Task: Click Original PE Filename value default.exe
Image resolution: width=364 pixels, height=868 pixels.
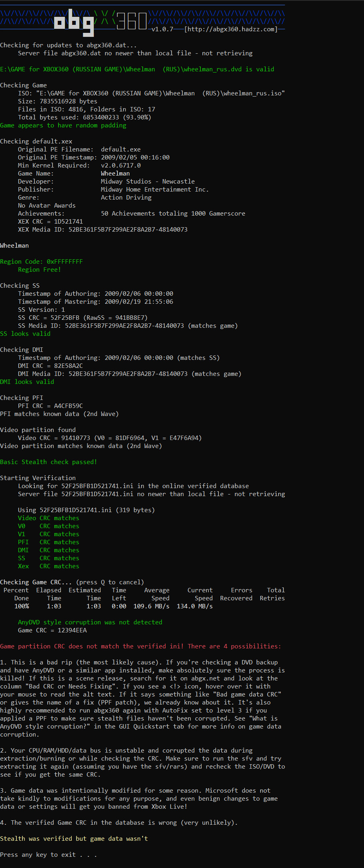Action: pos(121,149)
